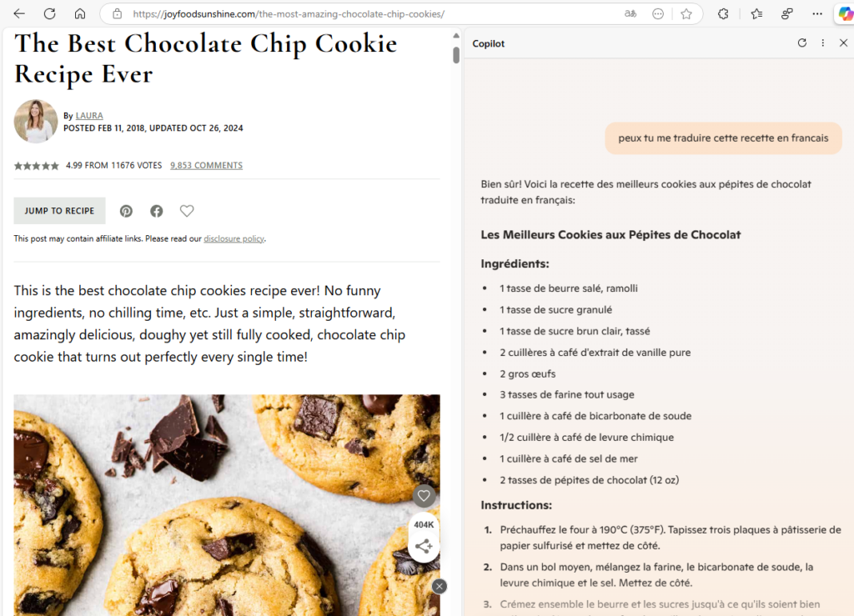Open the Copilot more options menu

pos(823,43)
